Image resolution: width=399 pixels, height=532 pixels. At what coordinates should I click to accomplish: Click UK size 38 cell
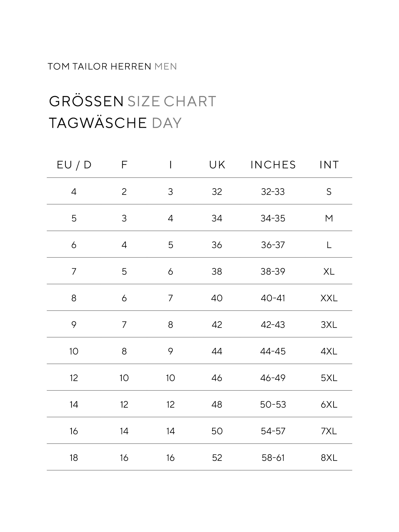click(x=217, y=271)
